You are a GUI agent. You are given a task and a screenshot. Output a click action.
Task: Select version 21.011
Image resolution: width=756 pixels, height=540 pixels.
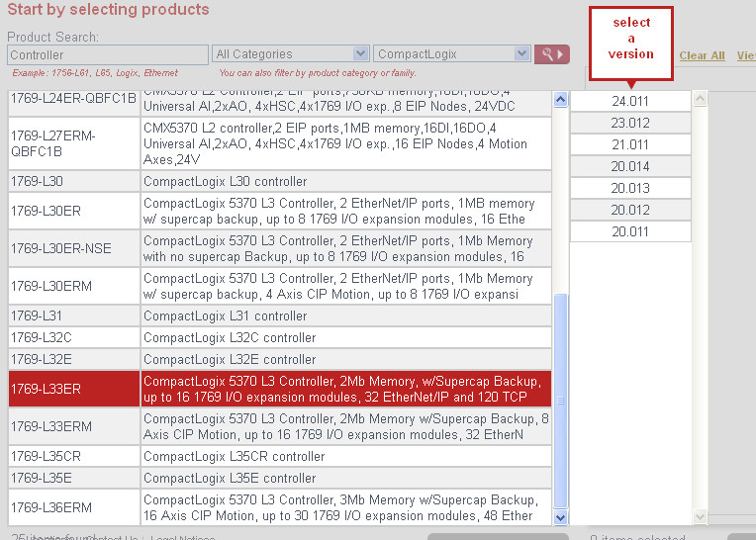pyautogui.click(x=630, y=144)
